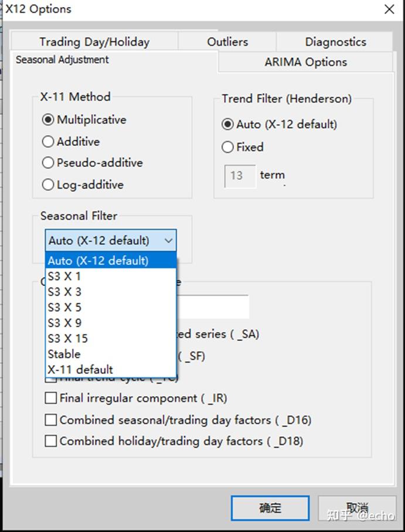Enable Final irregular component checkbox
Viewport: 405px width, 532px height.
coord(51,398)
